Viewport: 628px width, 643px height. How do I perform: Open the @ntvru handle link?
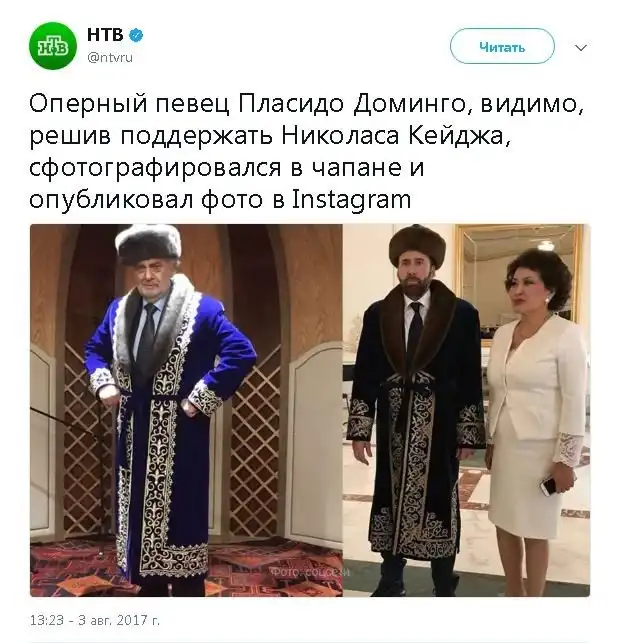point(110,57)
